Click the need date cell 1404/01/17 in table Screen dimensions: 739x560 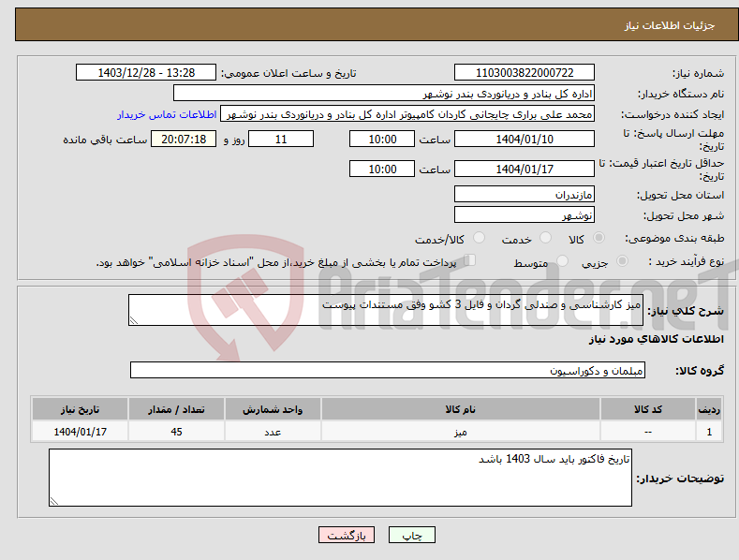point(81,432)
